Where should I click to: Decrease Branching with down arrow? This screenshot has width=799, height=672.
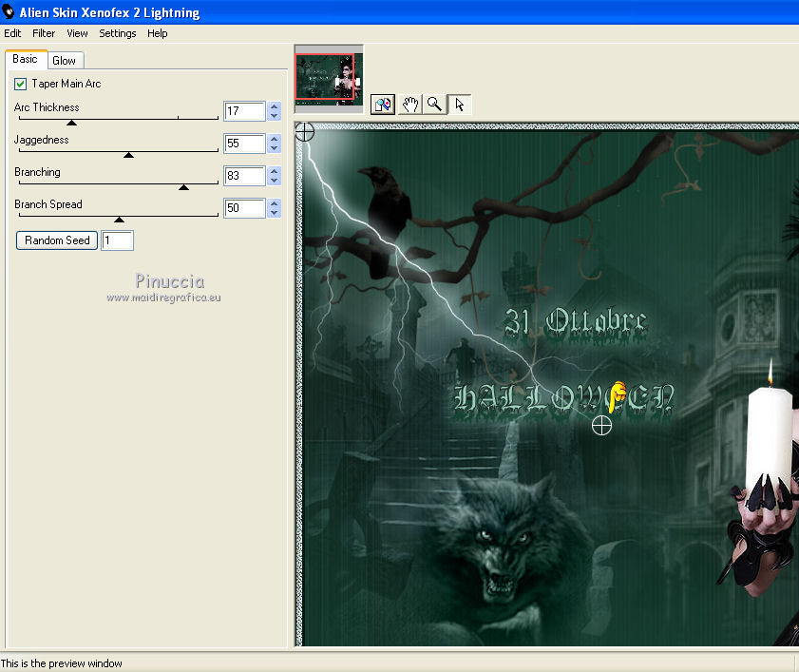[x=275, y=181]
